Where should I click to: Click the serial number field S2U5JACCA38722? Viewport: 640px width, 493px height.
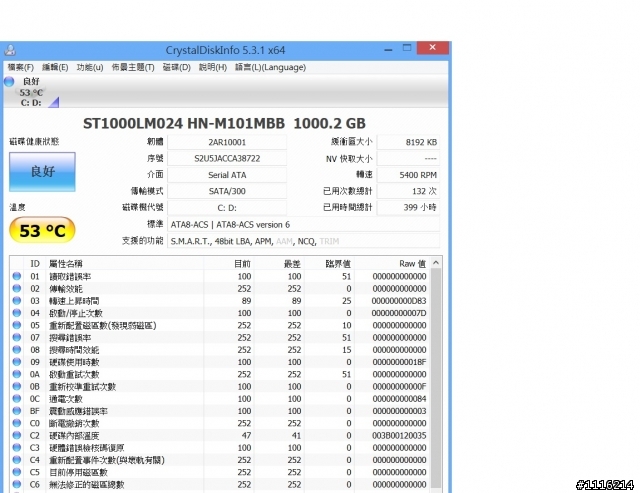tap(227, 159)
